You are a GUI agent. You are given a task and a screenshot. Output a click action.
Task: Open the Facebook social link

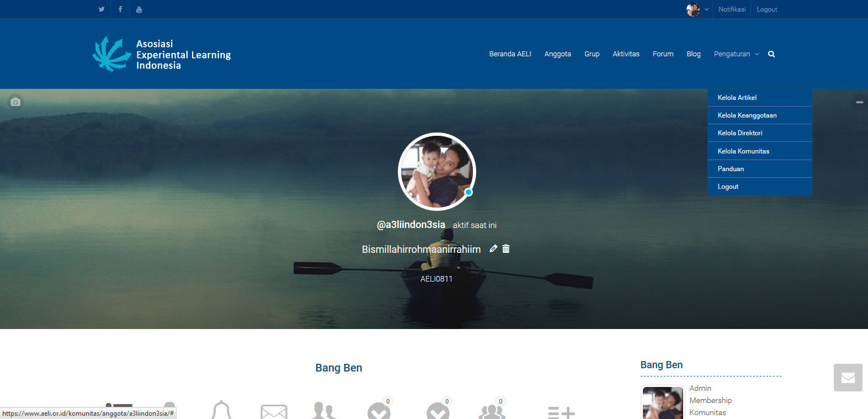[x=120, y=9]
